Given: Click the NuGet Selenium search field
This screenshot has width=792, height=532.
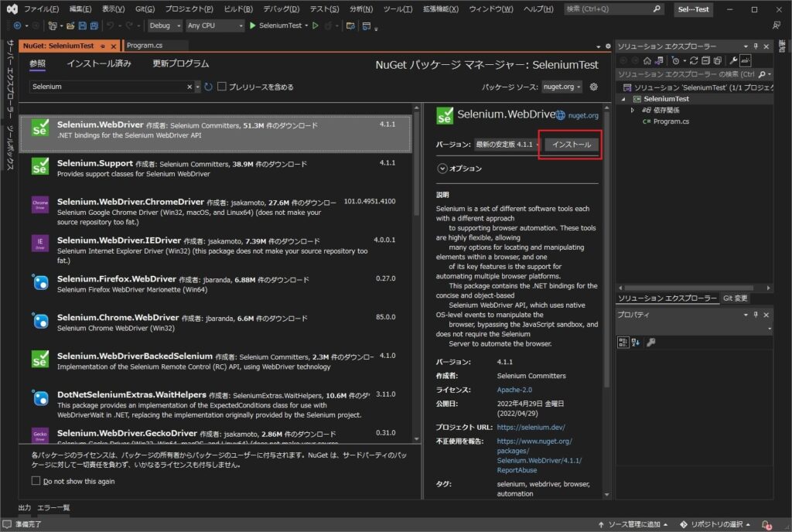Looking at the screenshot, I should click(108, 87).
